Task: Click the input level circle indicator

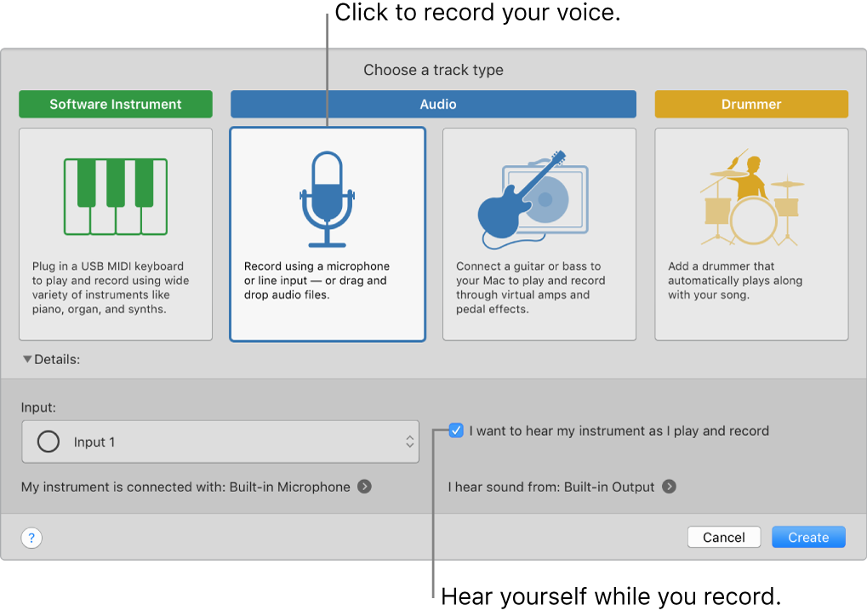Action: click(x=48, y=442)
